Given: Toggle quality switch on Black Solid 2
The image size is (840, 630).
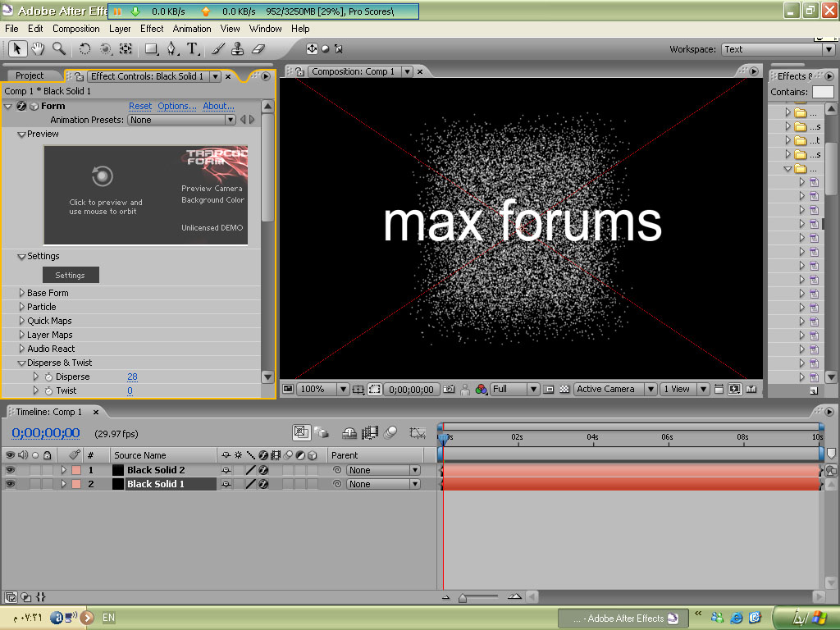Looking at the screenshot, I should 250,470.
